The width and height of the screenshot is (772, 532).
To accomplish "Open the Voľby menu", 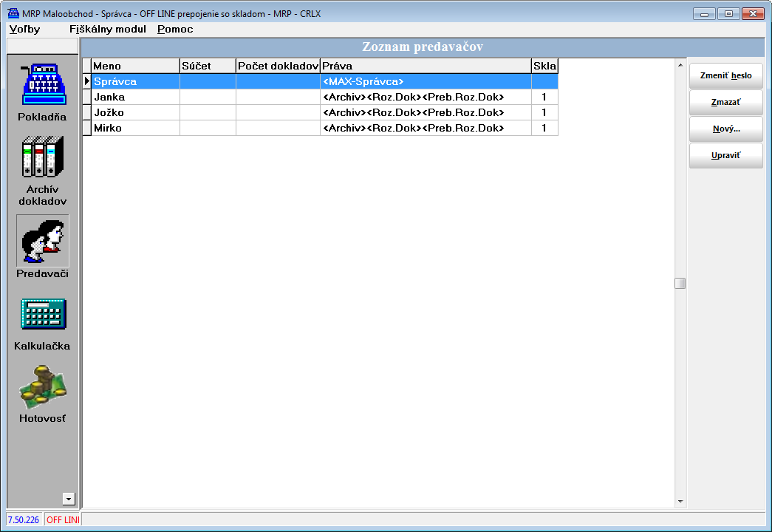I will (x=25, y=30).
